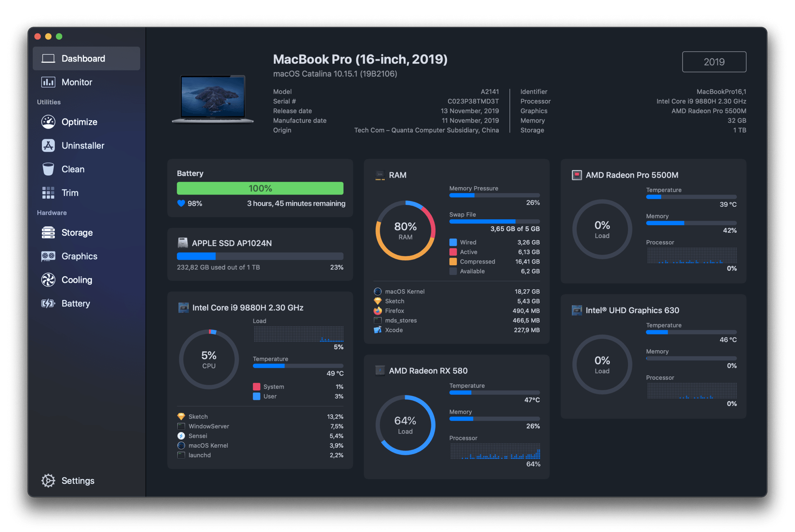Click the Cooling fan icon
795x532 pixels.
[48, 280]
